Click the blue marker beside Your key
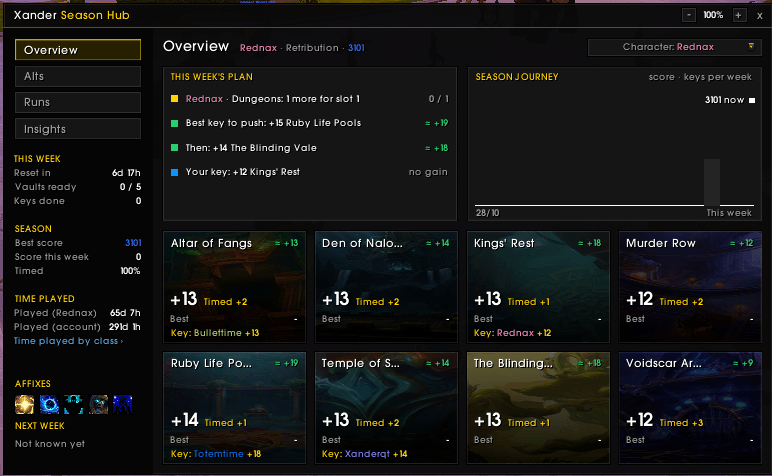This screenshot has width=772, height=476. coord(174,172)
